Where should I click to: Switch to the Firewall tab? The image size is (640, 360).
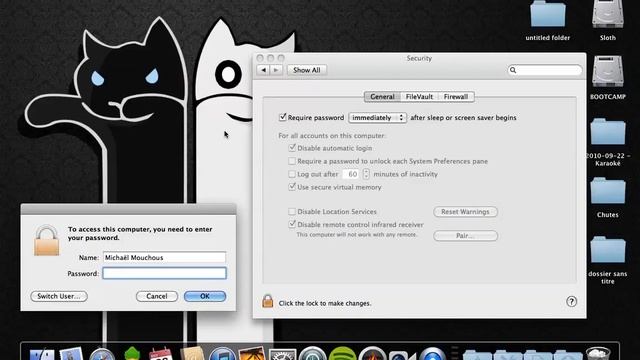456,97
